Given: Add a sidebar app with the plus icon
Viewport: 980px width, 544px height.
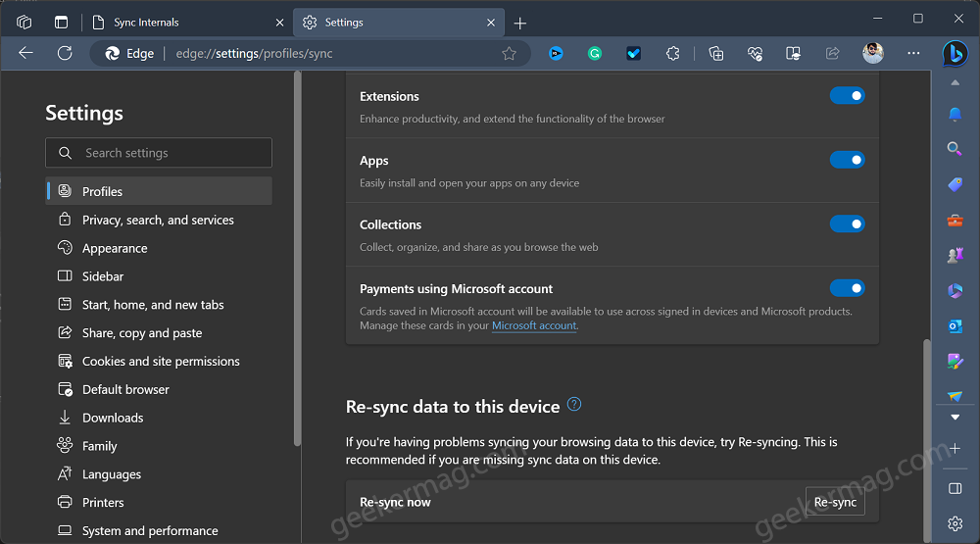Looking at the screenshot, I should point(955,448).
